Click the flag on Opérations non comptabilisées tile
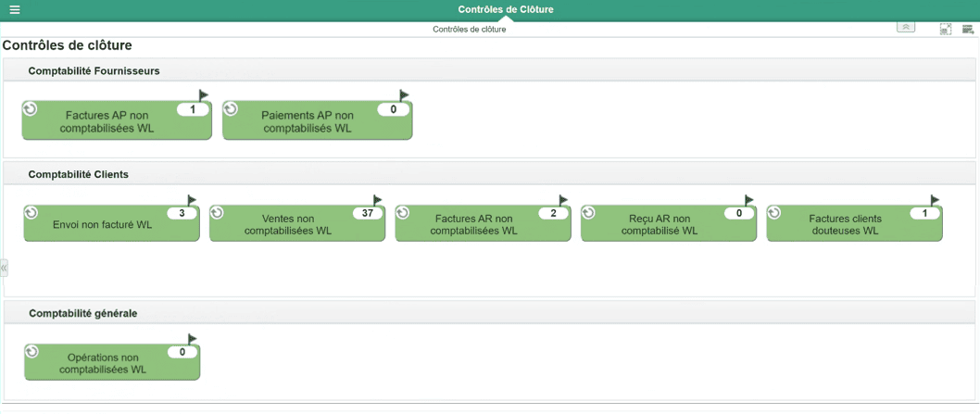The width and height of the screenshot is (980, 414). [192, 339]
